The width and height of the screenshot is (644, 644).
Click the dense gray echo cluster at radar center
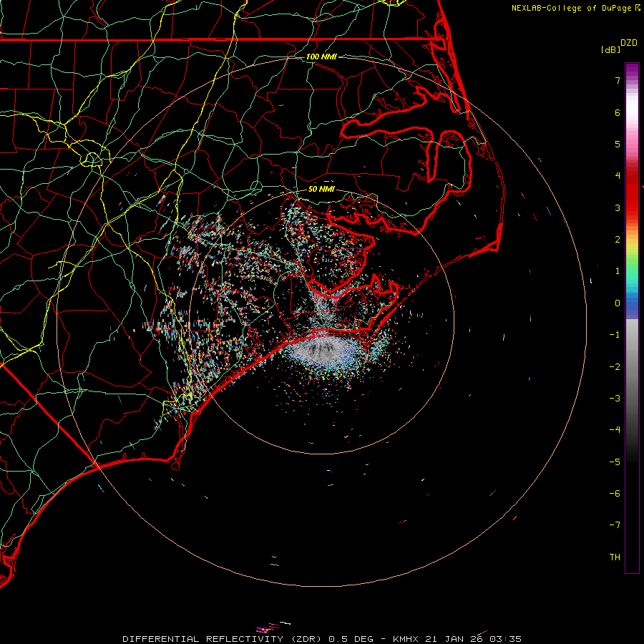click(x=322, y=351)
